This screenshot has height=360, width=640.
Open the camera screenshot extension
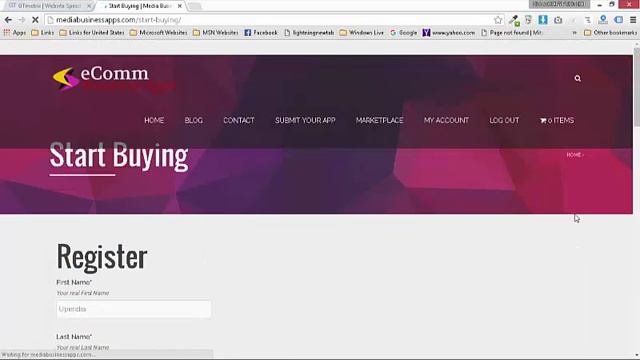coord(558,20)
